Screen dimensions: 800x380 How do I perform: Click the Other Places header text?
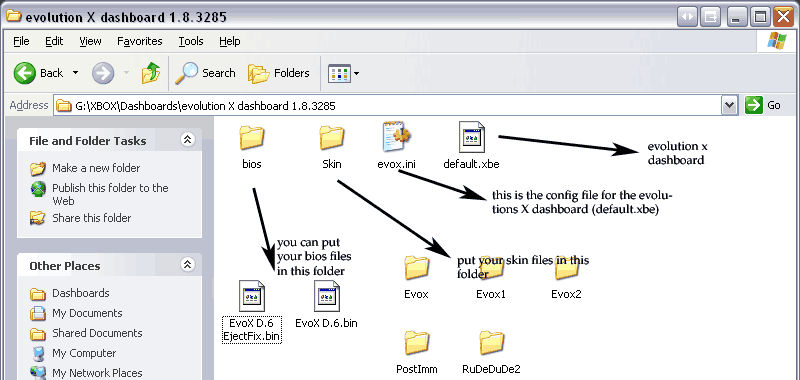(65, 266)
